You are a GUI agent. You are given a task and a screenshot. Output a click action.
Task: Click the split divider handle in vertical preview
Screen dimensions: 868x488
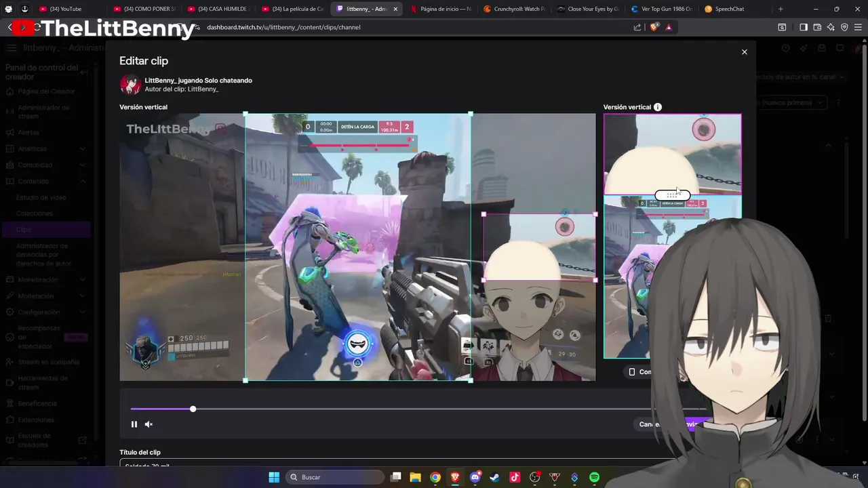click(x=672, y=195)
